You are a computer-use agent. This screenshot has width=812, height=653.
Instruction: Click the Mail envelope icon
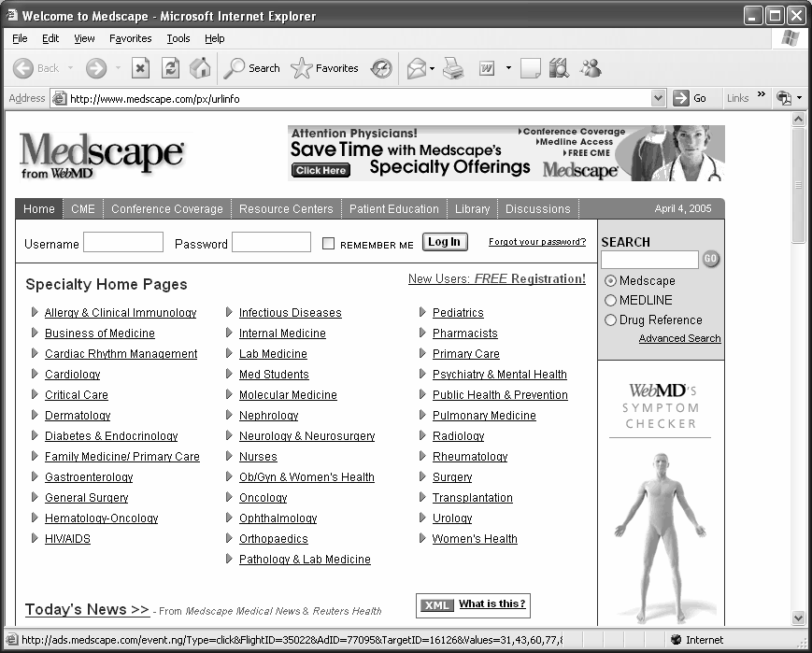[417, 68]
